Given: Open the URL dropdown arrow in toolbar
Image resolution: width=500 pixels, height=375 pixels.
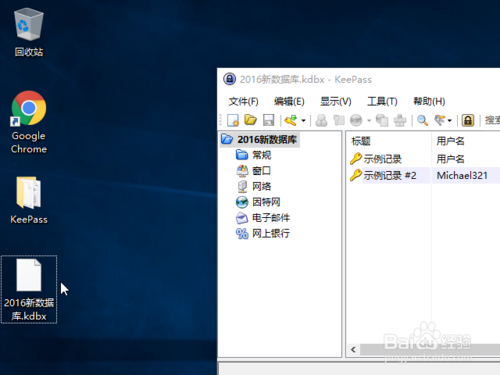Looking at the screenshot, I should pyautogui.click(x=369, y=121).
